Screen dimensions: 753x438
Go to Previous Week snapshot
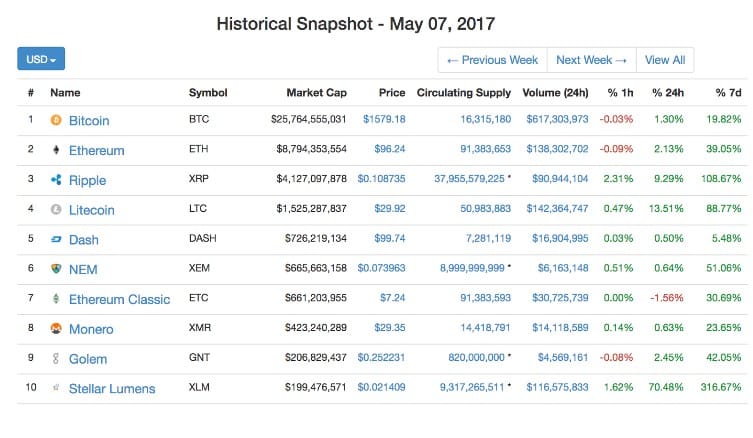[x=492, y=60]
